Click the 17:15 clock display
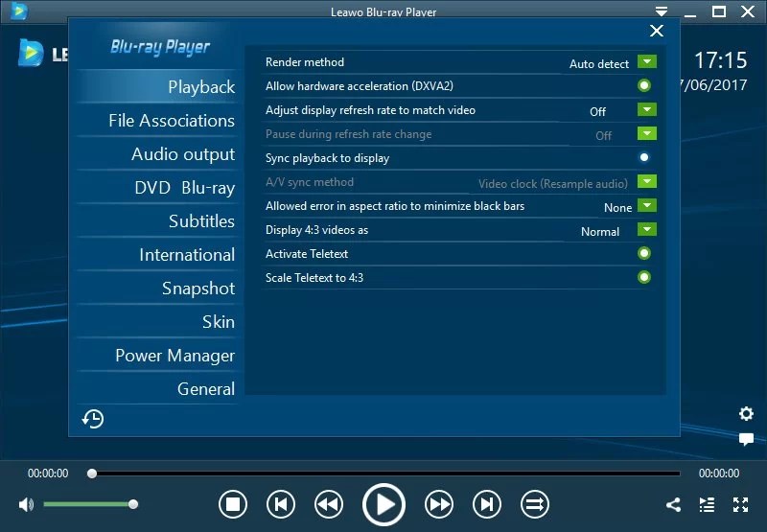767x532 pixels. 721,60
